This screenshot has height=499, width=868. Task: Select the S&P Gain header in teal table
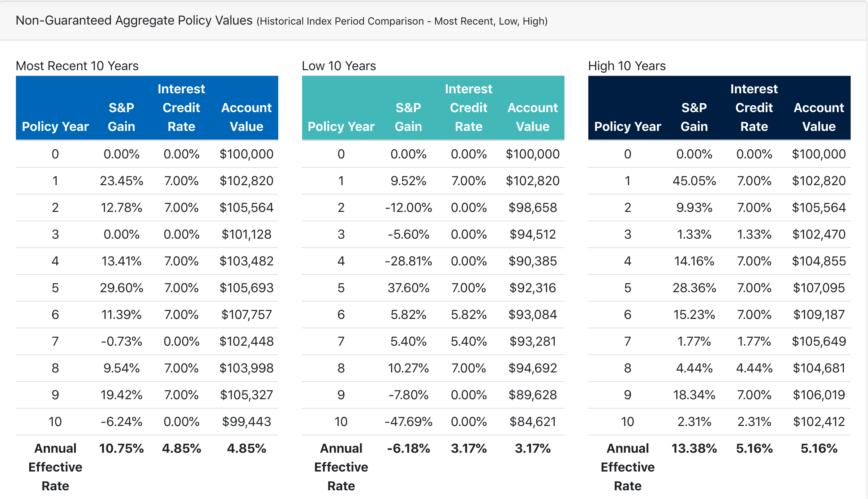point(409,117)
